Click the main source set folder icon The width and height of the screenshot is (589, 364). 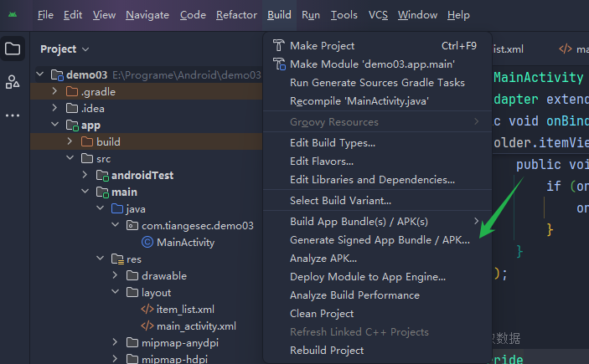[x=102, y=192]
